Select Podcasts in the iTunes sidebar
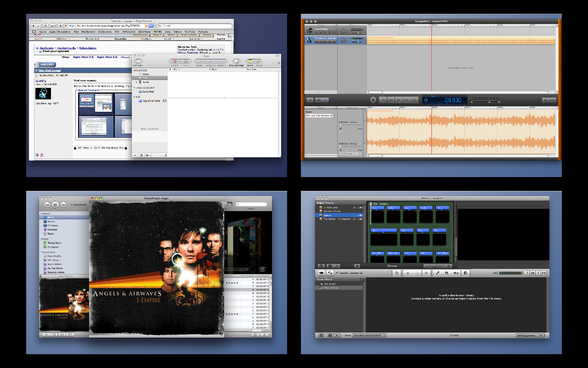Screen dimensions: 588x368 click(x=52, y=230)
